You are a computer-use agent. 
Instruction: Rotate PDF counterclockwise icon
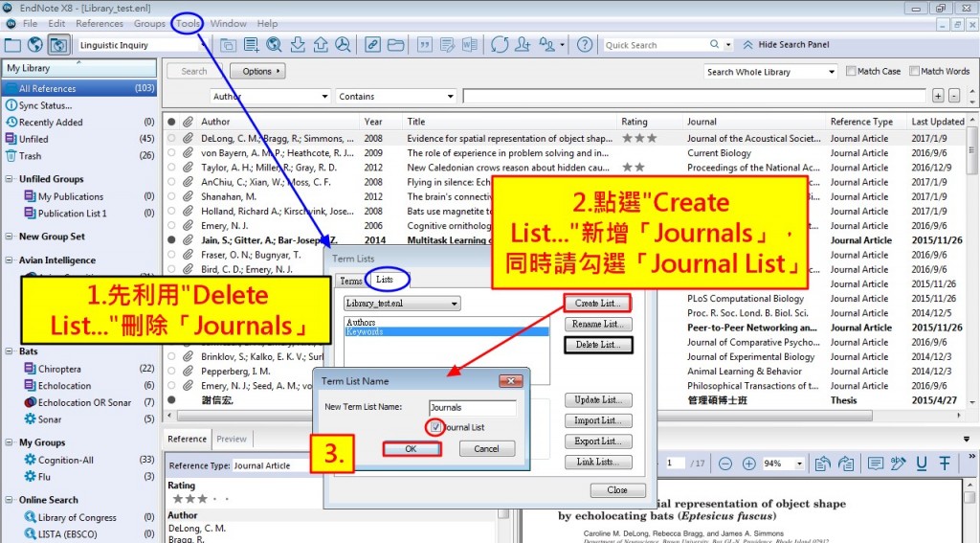tap(822, 464)
